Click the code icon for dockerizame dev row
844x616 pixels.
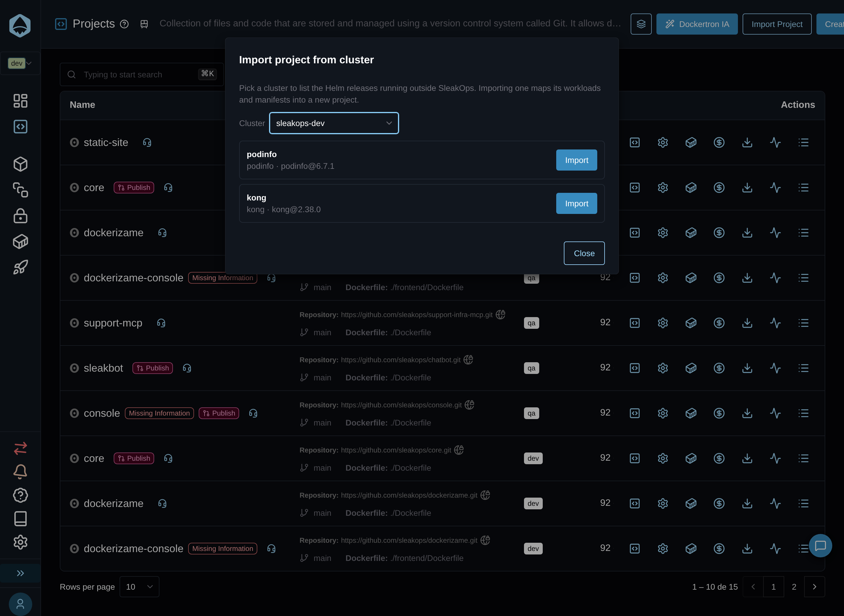coord(634,503)
